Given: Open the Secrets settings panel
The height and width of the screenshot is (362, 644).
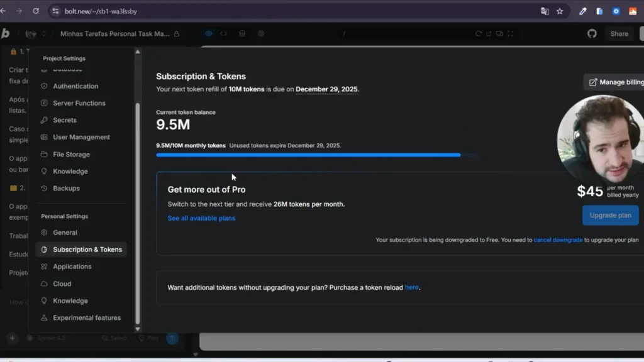Looking at the screenshot, I should coord(64,120).
